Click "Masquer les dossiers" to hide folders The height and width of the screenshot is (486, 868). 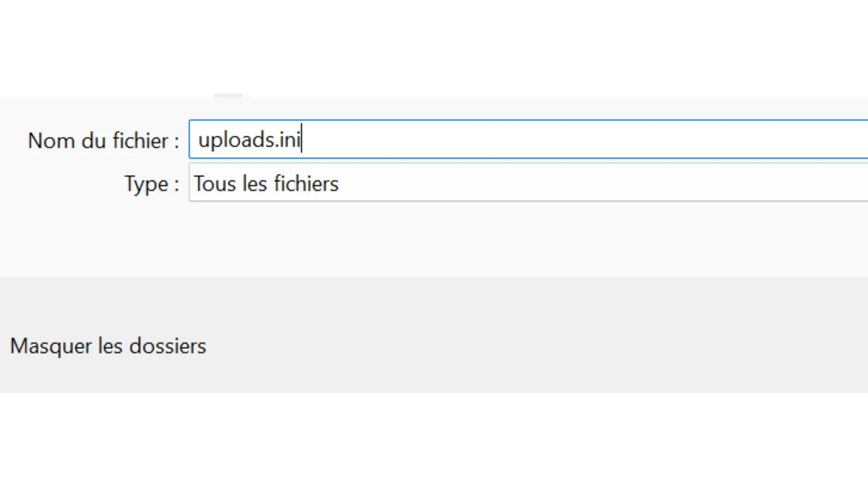[x=108, y=346]
